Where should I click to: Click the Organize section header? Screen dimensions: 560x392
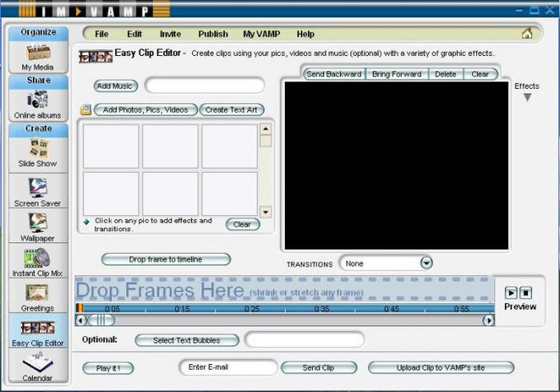[38, 32]
